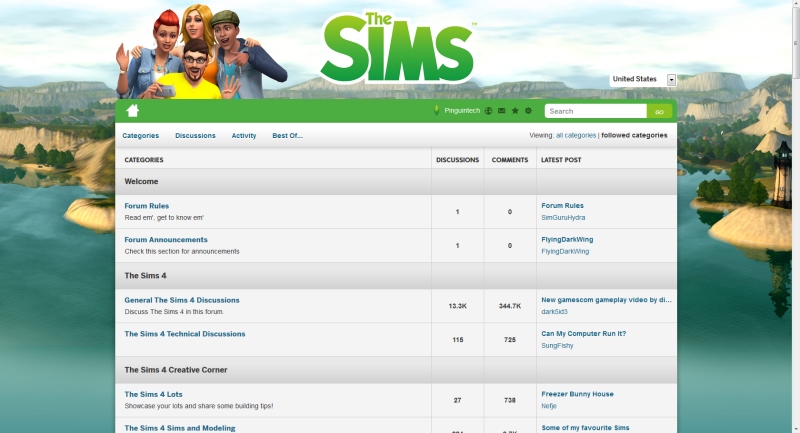The width and height of the screenshot is (800, 433).
Task: Open latest post Forum Rules link
Action: [562, 206]
